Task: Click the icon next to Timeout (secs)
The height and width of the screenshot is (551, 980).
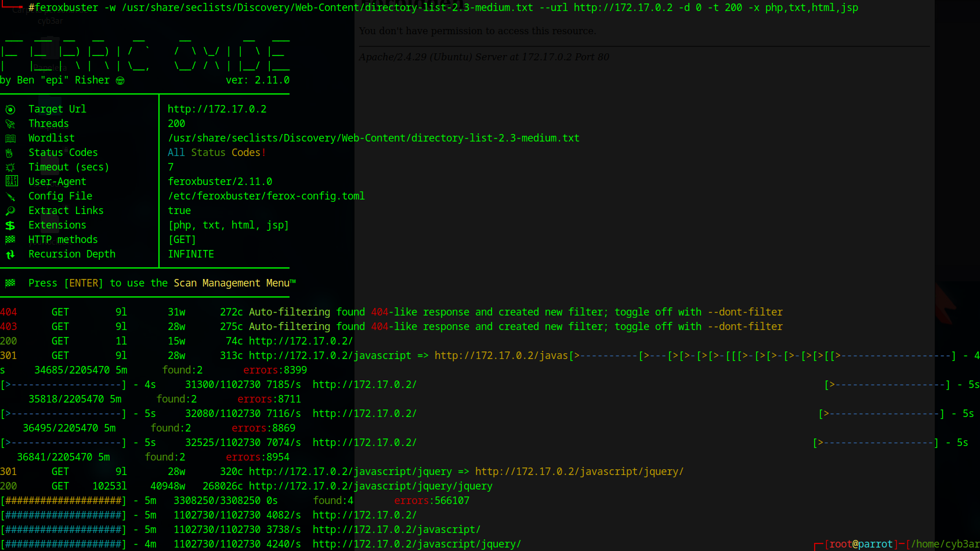Action: coord(10,168)
